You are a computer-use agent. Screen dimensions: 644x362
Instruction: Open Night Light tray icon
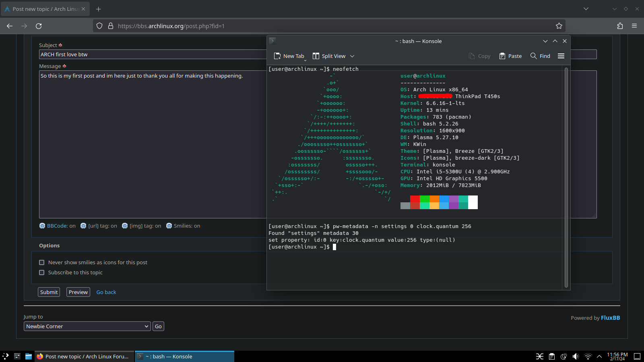click(564, 356)
